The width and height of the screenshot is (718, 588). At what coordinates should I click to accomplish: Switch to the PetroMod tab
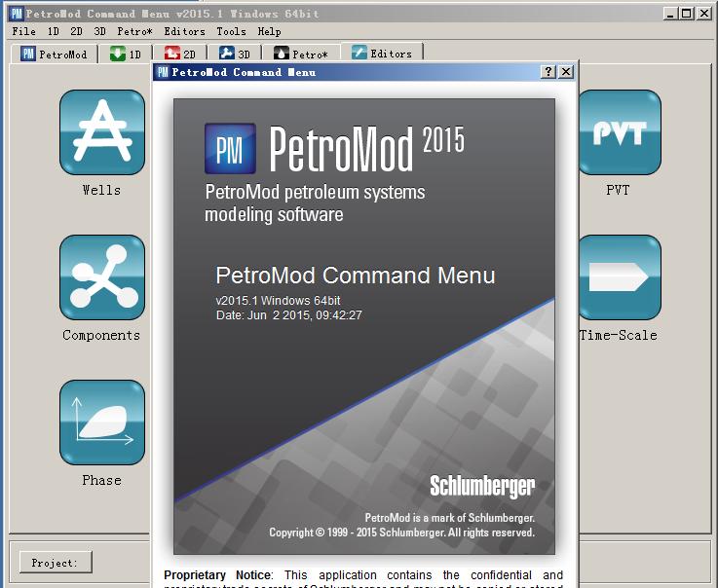[54, 54]
